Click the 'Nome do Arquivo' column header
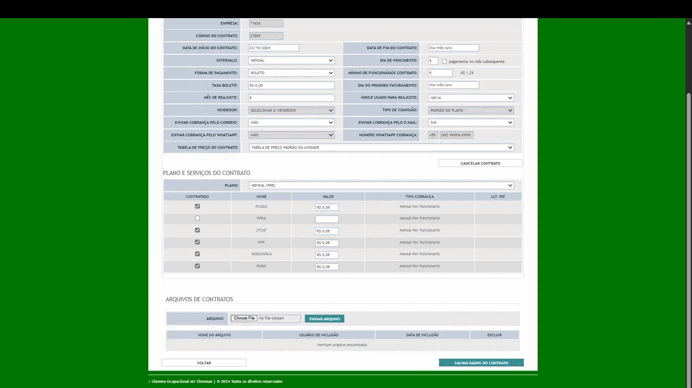692x388 pixels. tap(214, 335)
